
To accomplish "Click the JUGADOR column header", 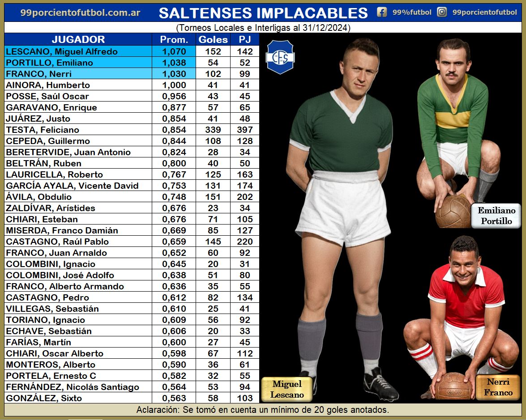I will 78,39.
